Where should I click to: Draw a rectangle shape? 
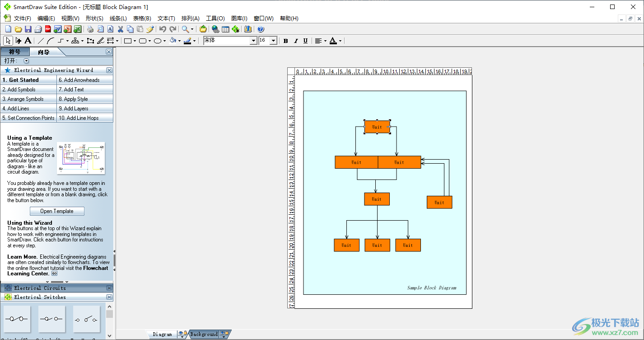[128, 41]
